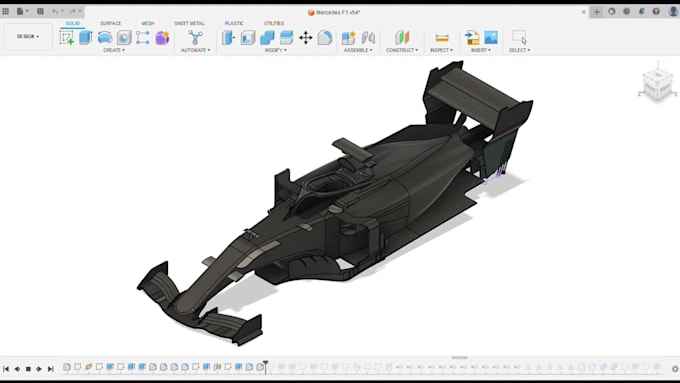Redo the last action
Viewport: 680px width, 383px height.
(75, 12)
